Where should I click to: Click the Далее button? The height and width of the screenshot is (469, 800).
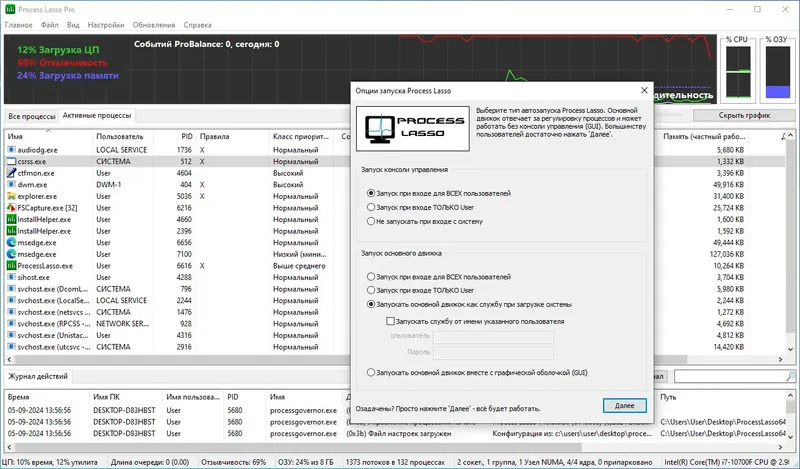point(624,406)
